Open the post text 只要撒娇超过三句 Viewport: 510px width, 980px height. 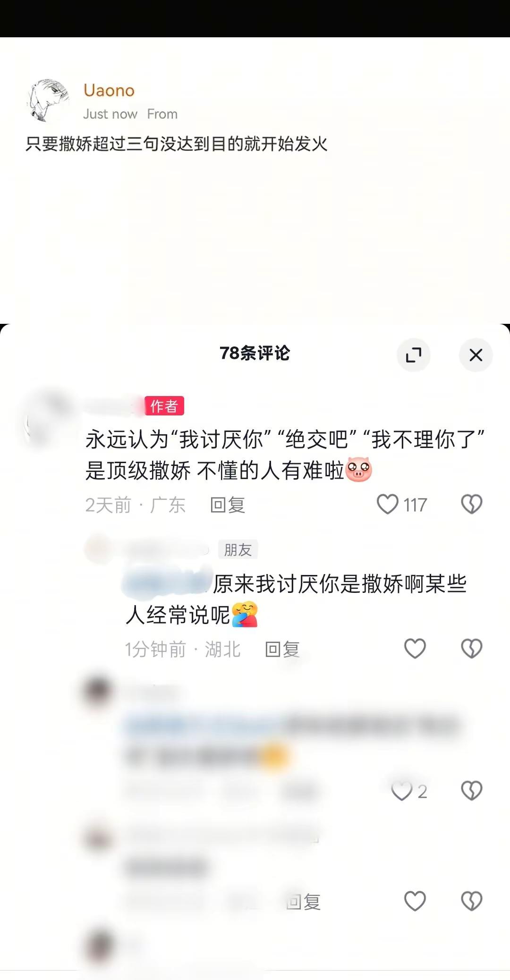pyautogui.click(x=176, y=144)
